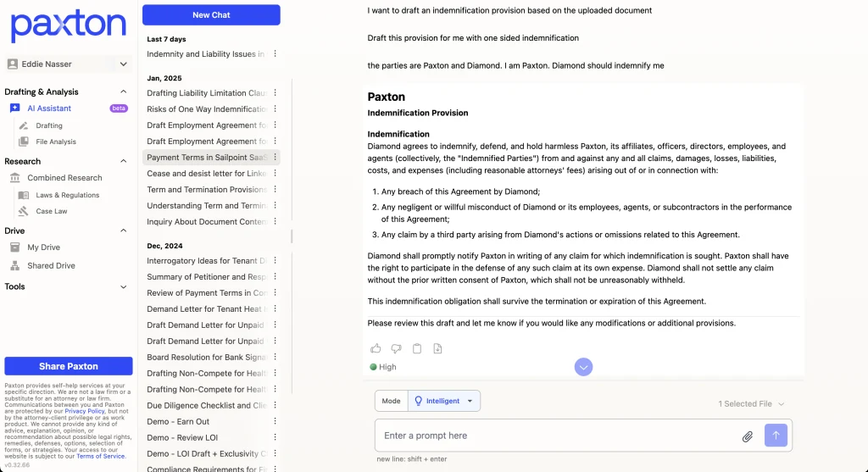Image resolution: width=868 pixels, height=472 pixels.
Task: Open the File Analysis menu item
Action: (56, 142)
